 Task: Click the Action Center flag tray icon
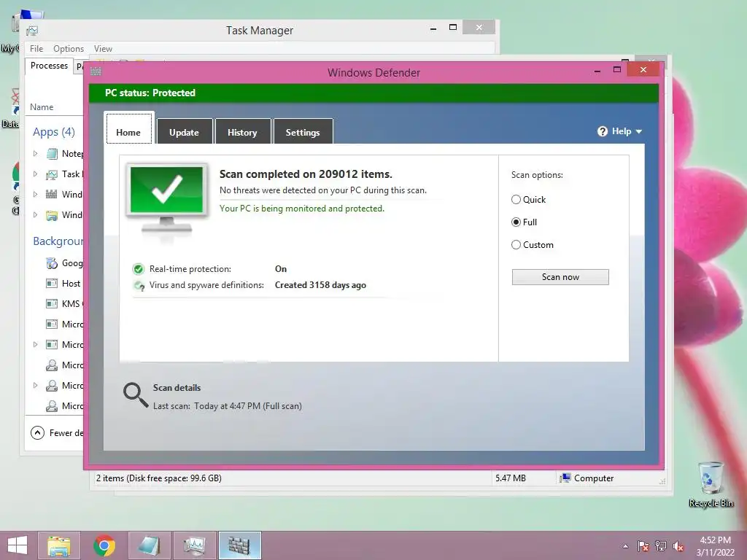[643, 546]
